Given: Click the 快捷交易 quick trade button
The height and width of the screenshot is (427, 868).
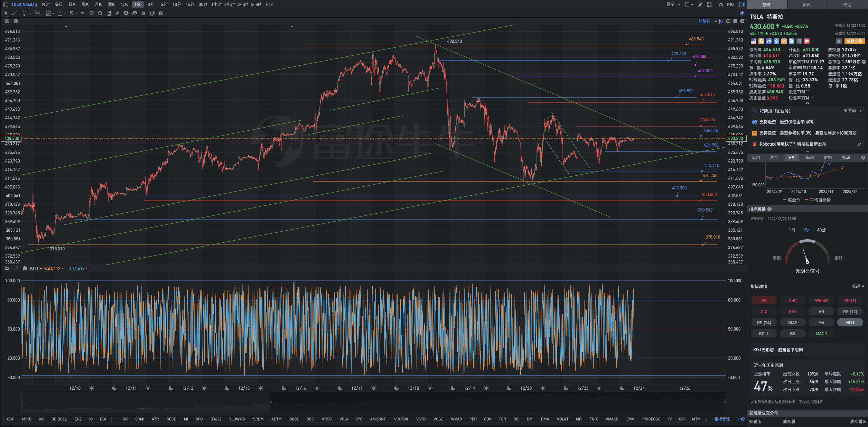Looking at the screenshot, I should click(855, 41).
